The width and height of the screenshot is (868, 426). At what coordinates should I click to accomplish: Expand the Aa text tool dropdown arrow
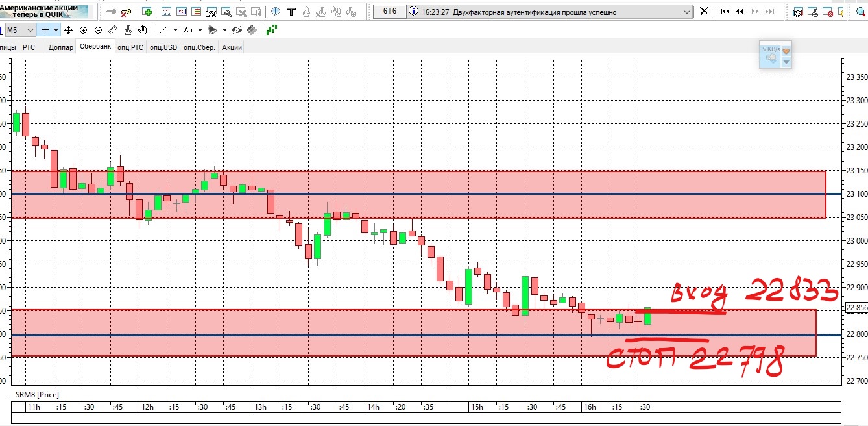(x=200, y=30)
